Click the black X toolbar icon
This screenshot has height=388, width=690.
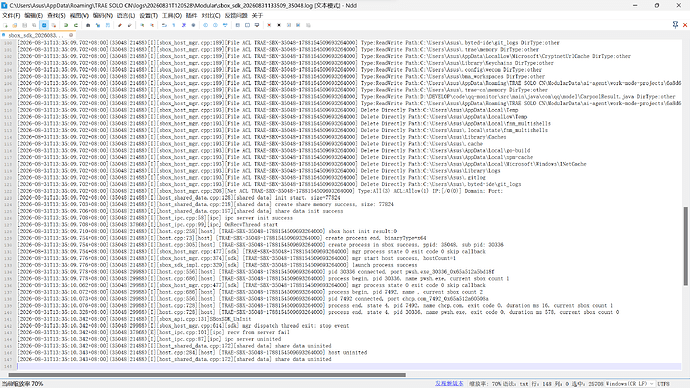point(279,25)
